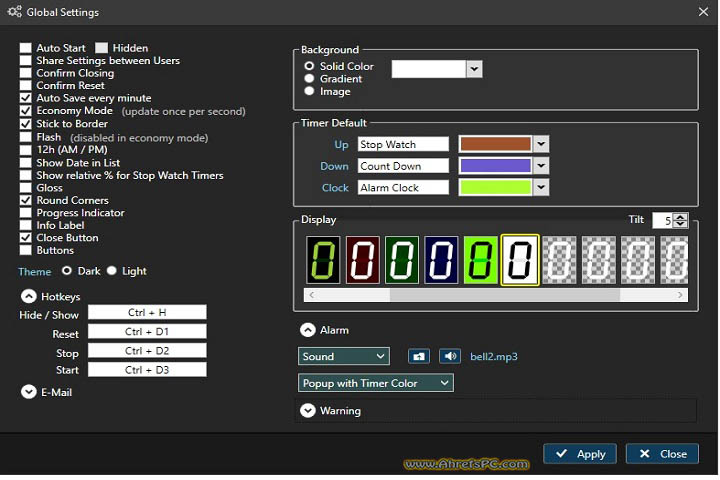Image resolution: width=720 pixels, height=480 pixels.
Task: Select the dark red digit style
Action: 363,260
